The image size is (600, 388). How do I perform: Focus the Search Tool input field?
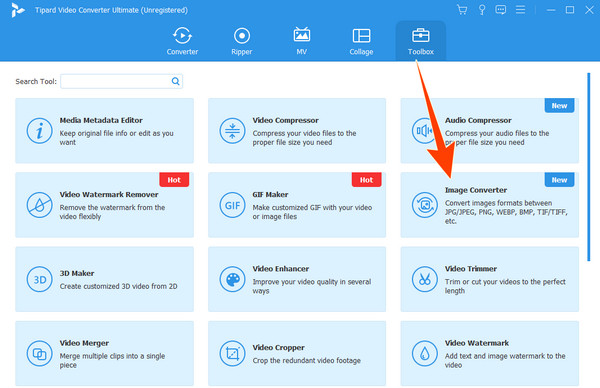[121, 81]
